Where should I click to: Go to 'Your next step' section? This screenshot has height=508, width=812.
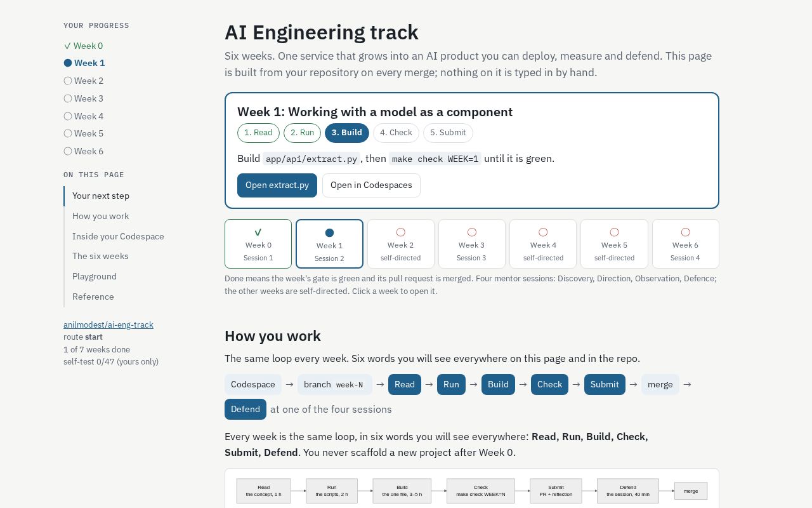(101, 196)
